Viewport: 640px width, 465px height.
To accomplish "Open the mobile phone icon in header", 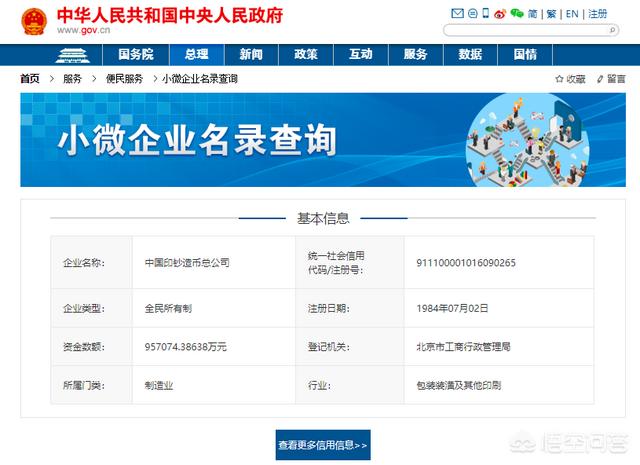I will (485, 13).
